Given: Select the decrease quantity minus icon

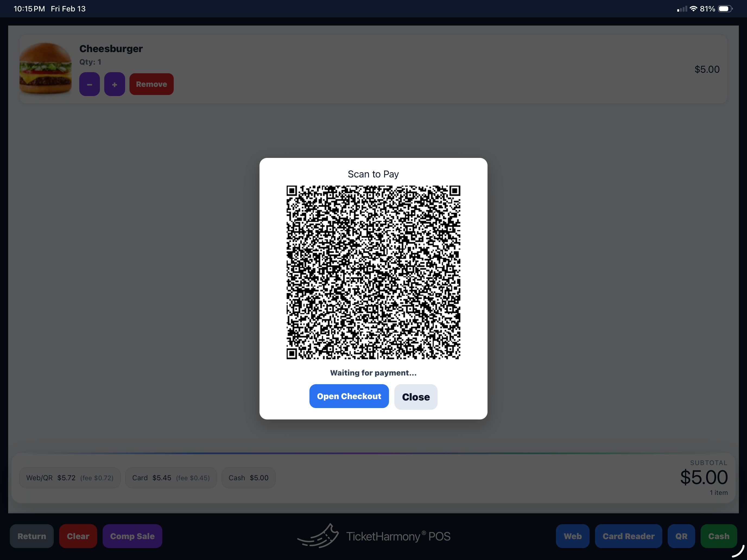Looking at the screenshot, I should click(x=89, y=84).
